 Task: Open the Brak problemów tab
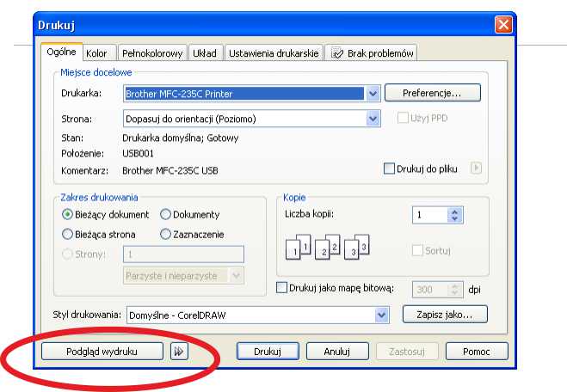coord(372,53)
